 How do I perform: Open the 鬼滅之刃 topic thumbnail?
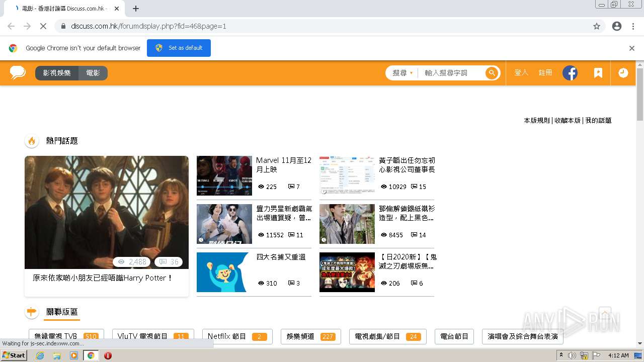coord(347,272)
